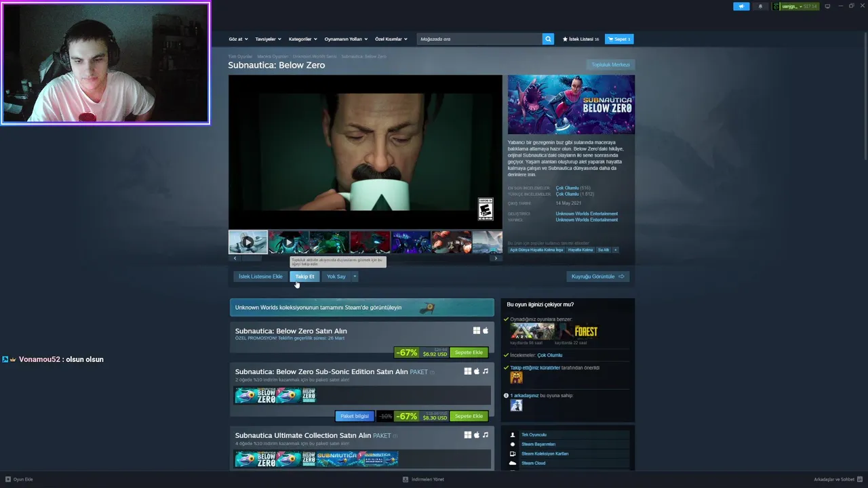
Task: Click music note icon on Ultimate Collection row
Action: point(486,435)
